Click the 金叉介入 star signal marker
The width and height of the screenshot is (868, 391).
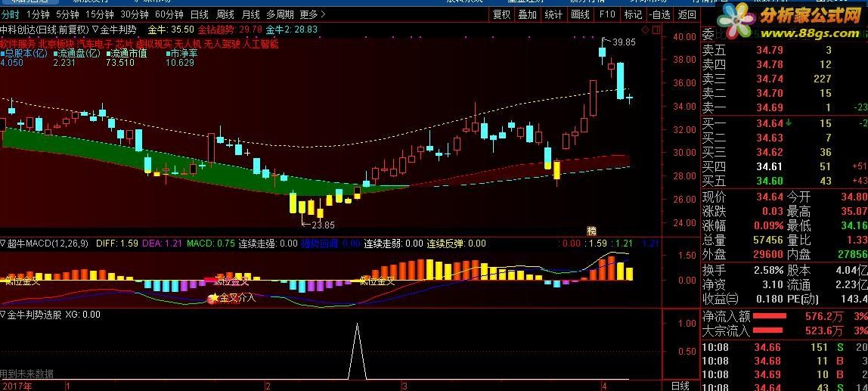pos(213,298)
